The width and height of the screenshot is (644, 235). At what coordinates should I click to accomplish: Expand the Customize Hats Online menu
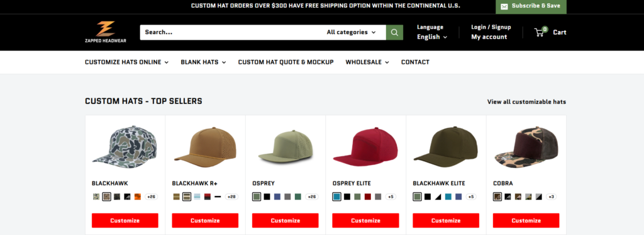coord(126,62)
